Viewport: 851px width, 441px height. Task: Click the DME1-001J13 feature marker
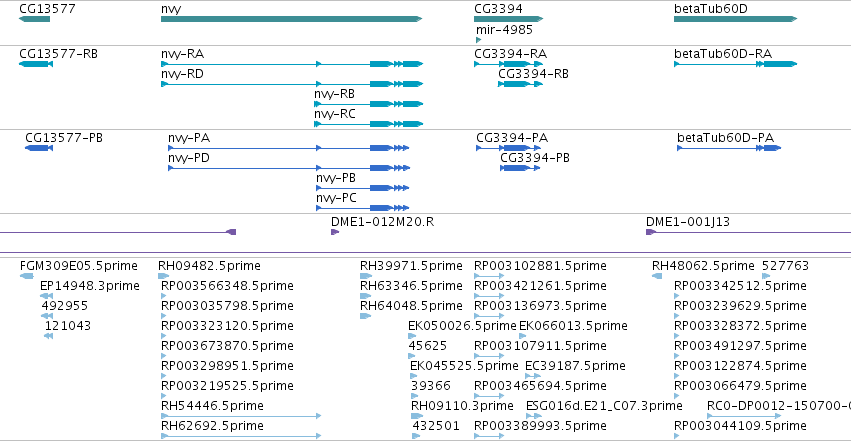651,232
